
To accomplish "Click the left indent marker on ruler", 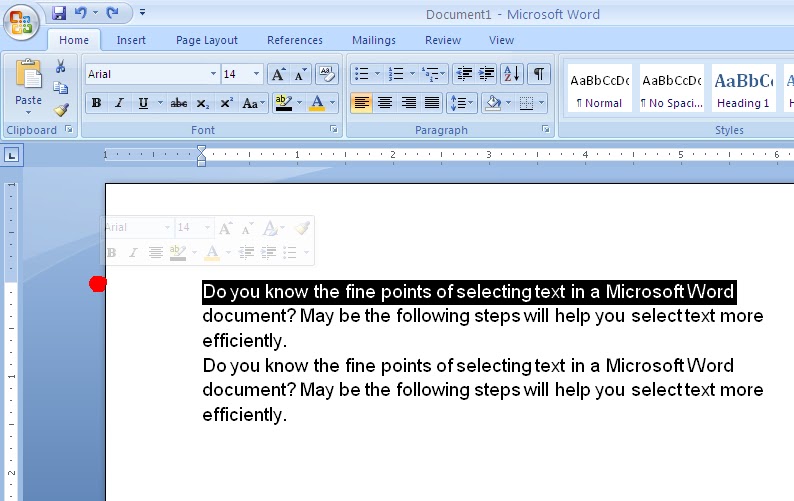I will click(x=202, y=162).
